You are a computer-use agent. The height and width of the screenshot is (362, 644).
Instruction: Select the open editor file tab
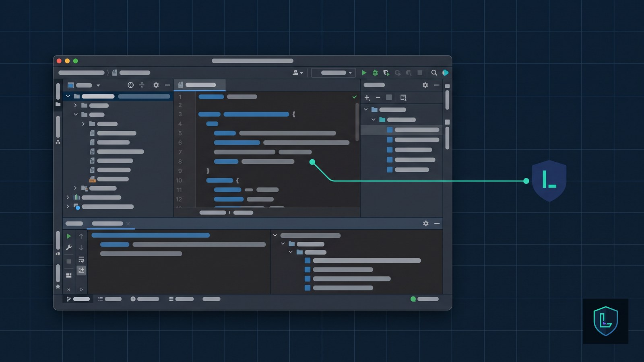200,85
